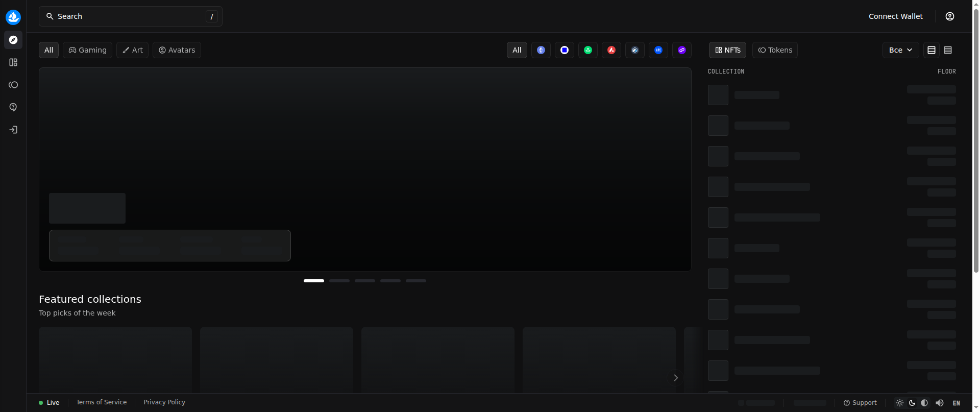Image resolution: width=980 pixels, height=412 pixels.
Task: Select the All chains filter
Action: 517,50
